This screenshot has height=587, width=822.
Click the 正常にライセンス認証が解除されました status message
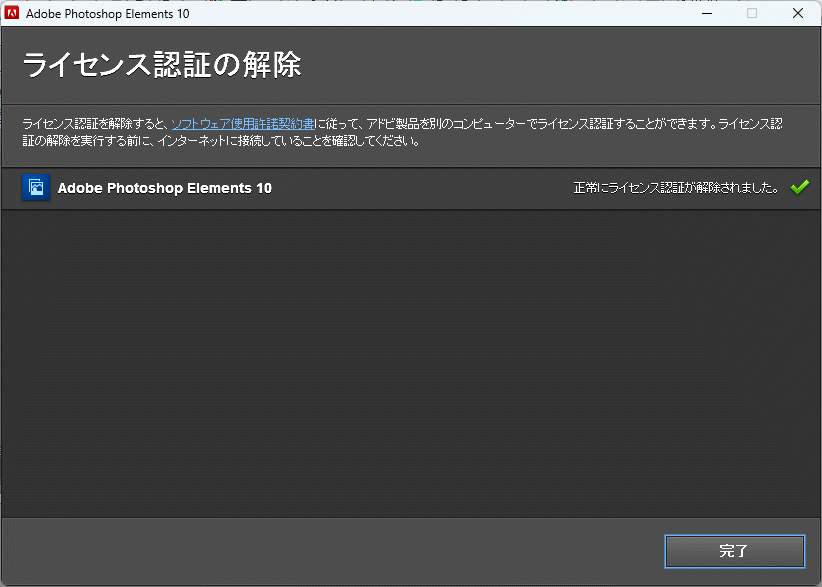click(x=676, y=188)
